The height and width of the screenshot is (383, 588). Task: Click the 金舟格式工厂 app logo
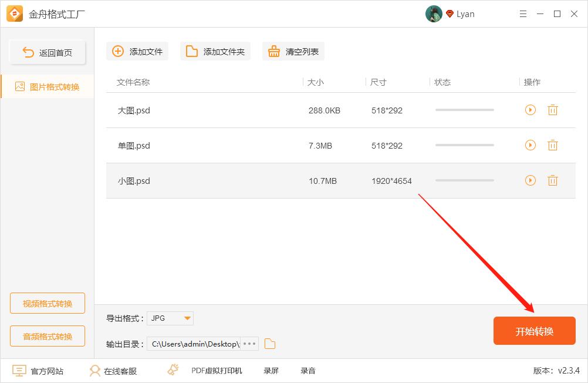tap(14, 13)
